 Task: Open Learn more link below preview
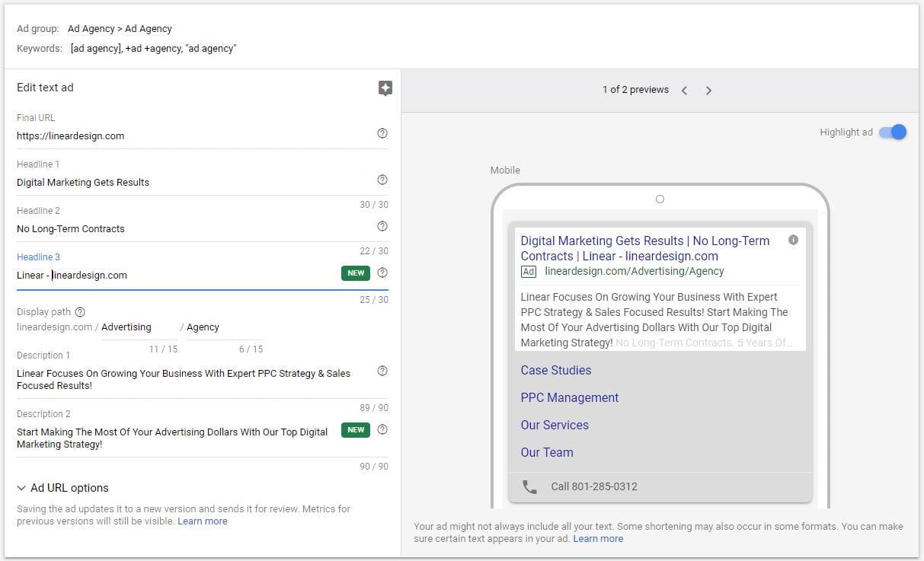tap(598, 539)
